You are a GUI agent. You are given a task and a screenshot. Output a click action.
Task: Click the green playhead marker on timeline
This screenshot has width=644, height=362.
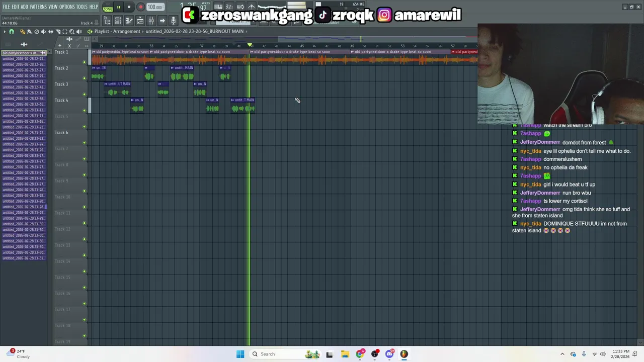click(250, 46)
